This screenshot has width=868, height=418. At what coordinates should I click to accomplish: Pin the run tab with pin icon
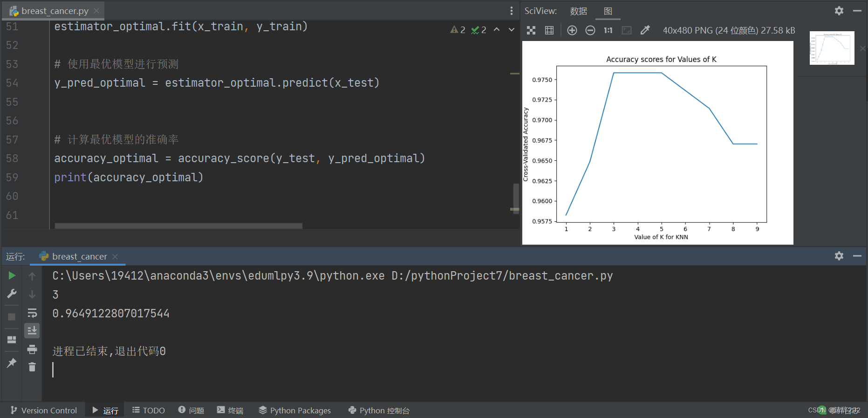(x=12, y=363)
